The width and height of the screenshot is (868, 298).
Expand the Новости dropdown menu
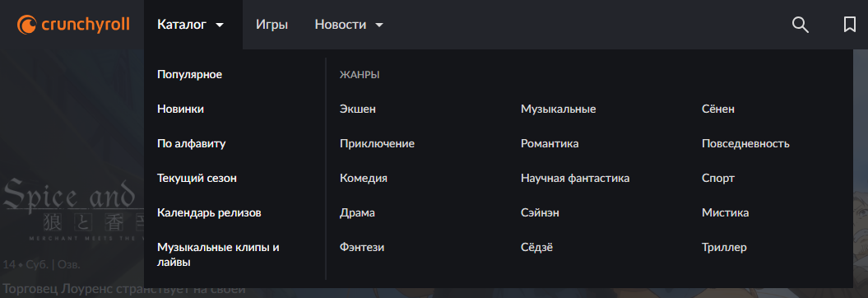[x=349, y=25]
